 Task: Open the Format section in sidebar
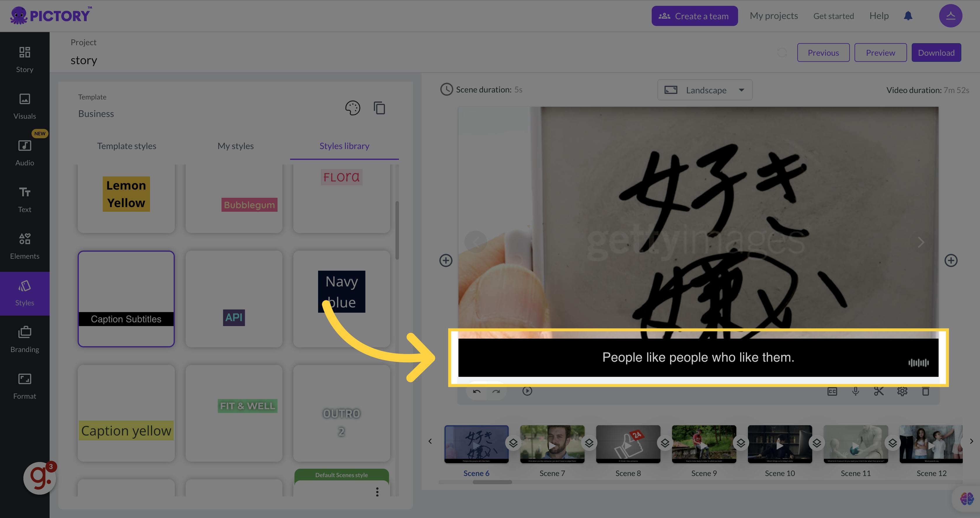(x=25, y=387)
